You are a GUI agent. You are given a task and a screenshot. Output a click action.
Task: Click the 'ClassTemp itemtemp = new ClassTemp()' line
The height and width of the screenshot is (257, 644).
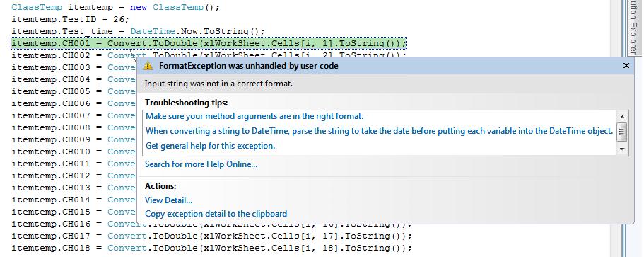(116, 7)
